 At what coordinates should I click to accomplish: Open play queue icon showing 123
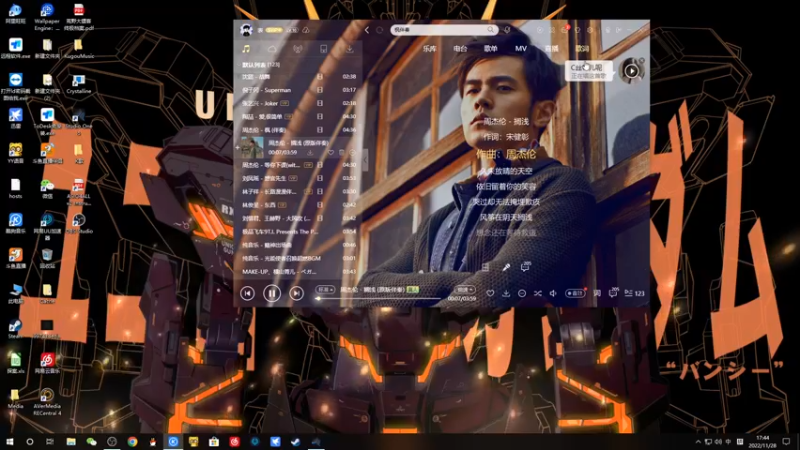[x=634, y=293]
